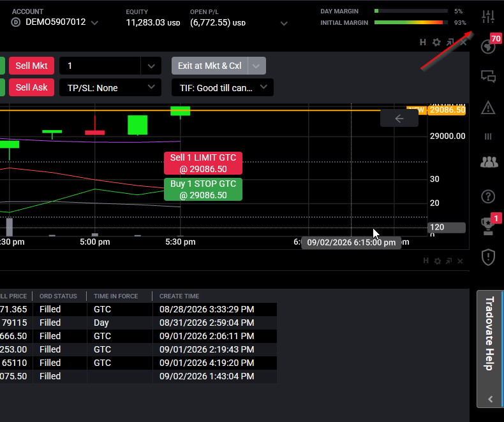The image size is (504, 422).
Task: Click the orders panel H icon
Action: [x=426, y=261]
